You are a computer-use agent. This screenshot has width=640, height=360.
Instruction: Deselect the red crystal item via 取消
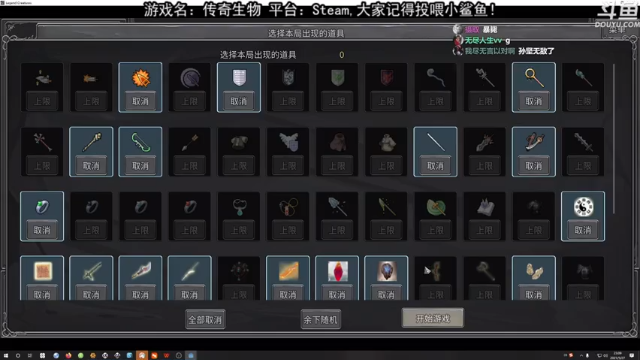pyautogui.click(x=337, y=294)
